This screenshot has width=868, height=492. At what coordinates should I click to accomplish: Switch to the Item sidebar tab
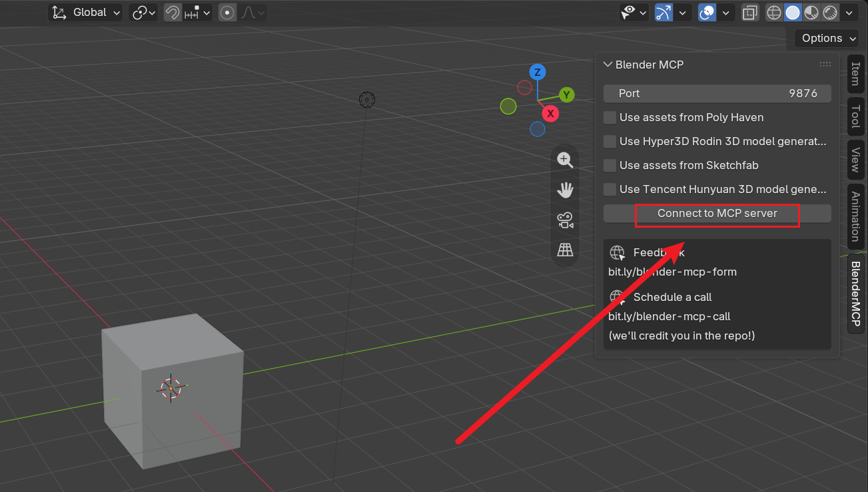tap(855, 74)
